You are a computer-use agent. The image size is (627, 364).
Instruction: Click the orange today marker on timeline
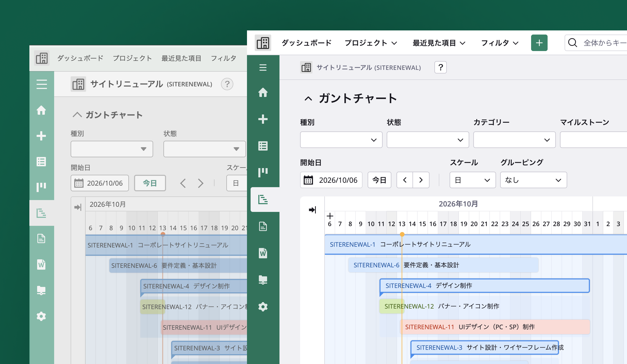402,234
